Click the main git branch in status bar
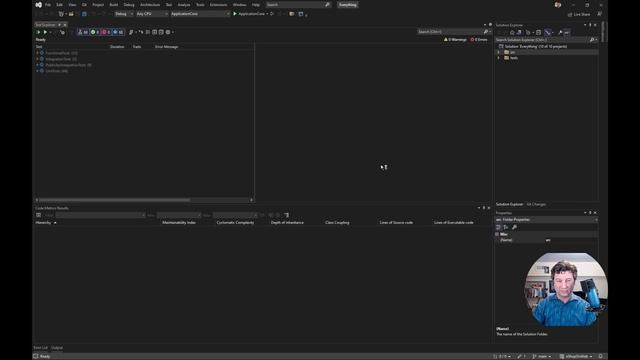The width and height of the screenshot is (640, 360). coord(542,356)
